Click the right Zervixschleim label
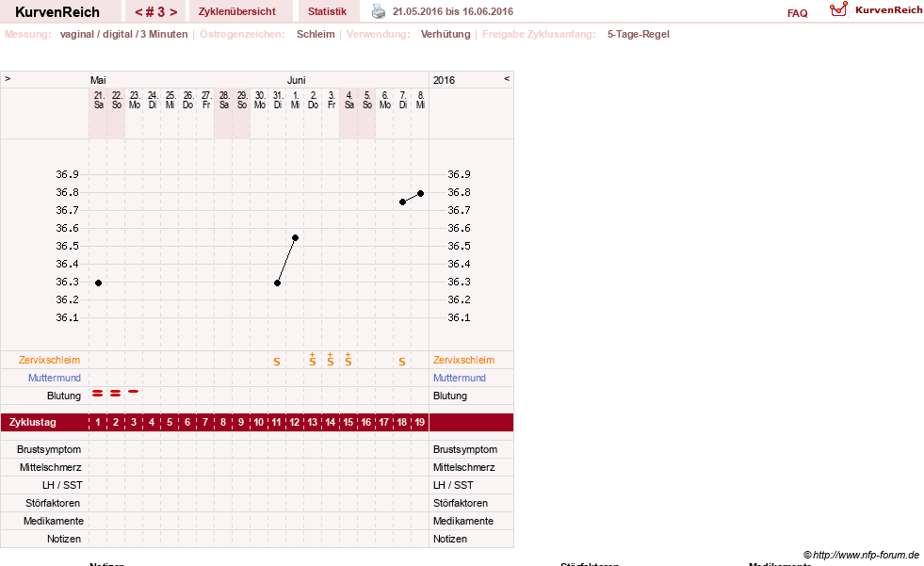This screenshot has height=566, width=924. tap(463, 360)
